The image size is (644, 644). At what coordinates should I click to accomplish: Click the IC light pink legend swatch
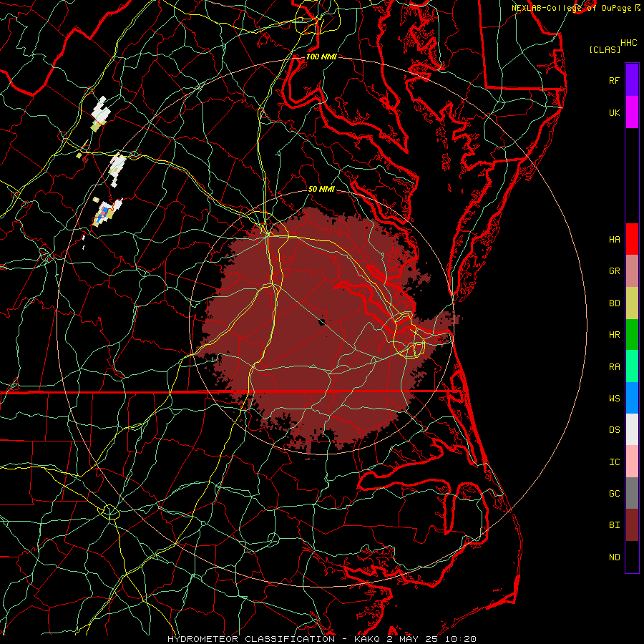click(x=632, y=462)
